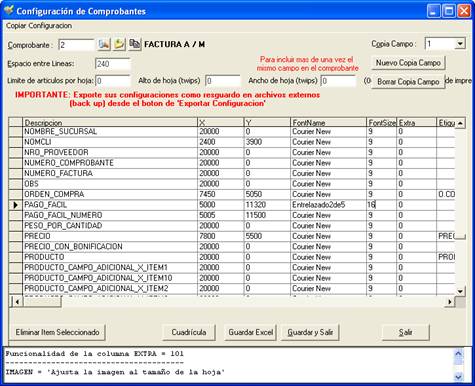Select the ORDEN_COMPRA description cell

point(110,194)
